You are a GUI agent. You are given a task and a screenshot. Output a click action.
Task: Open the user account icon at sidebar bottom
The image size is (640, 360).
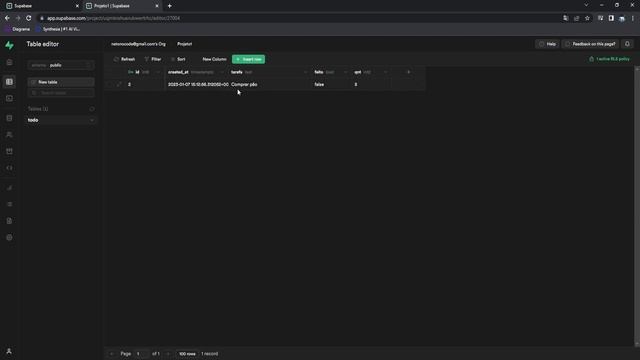point(9,351)
